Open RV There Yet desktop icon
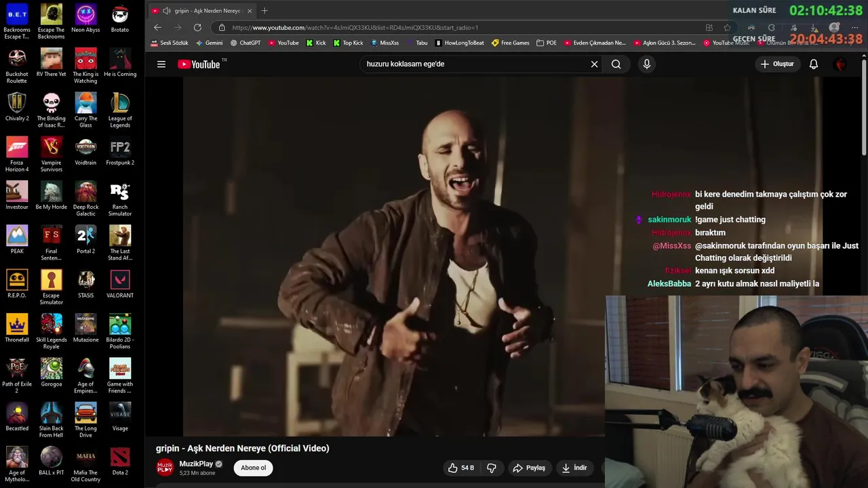The width and height of the screenshot is (868, 488). [52, 62]
